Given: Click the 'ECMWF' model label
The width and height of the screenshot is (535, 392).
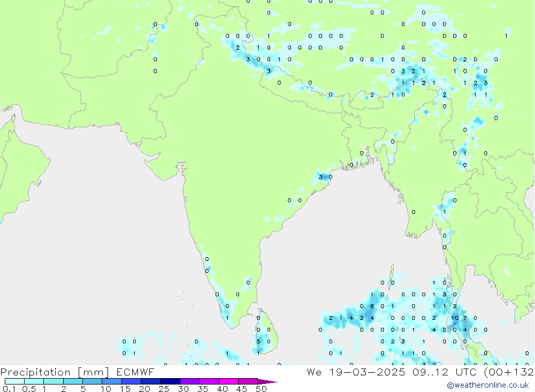Looking at the screenshot, I should pos(135,372).
